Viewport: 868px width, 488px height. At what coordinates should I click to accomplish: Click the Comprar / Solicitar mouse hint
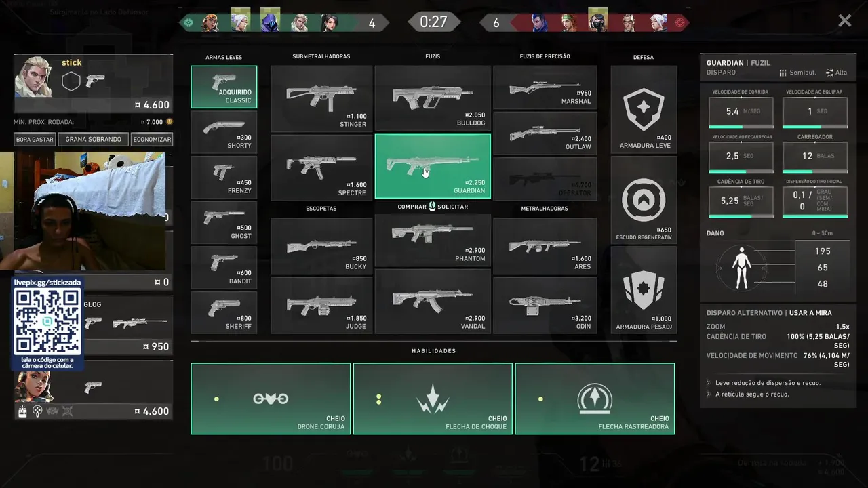pos(433,206)
